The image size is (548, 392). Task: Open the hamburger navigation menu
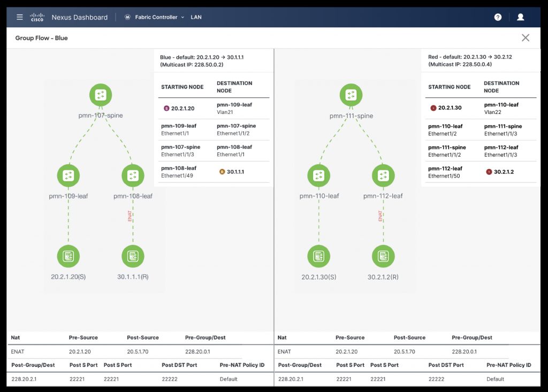click(x=20, y=17)
